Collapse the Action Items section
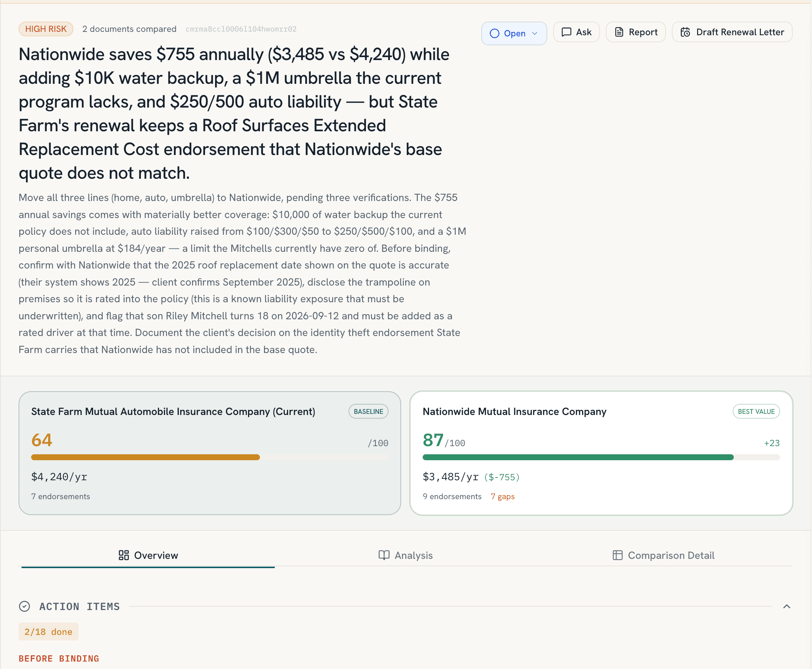The image size is (812, 669). tap(787, 607)
